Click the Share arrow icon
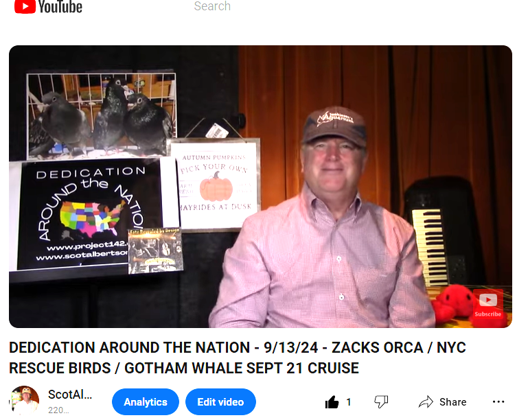The image size is (528, 420). 426,402
